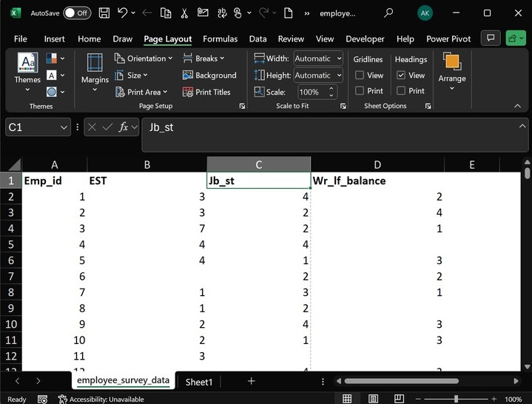Open theme Colors palette

coord(55,58)
